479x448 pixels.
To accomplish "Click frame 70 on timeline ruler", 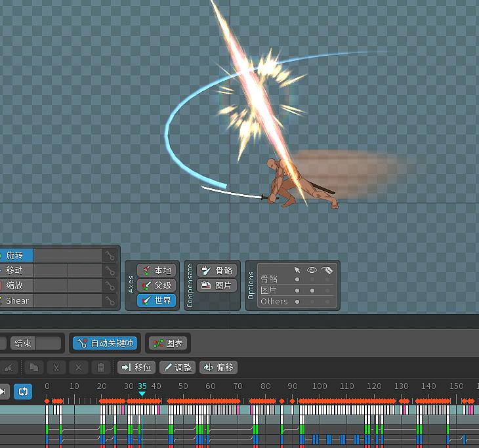I will point(238,386).
